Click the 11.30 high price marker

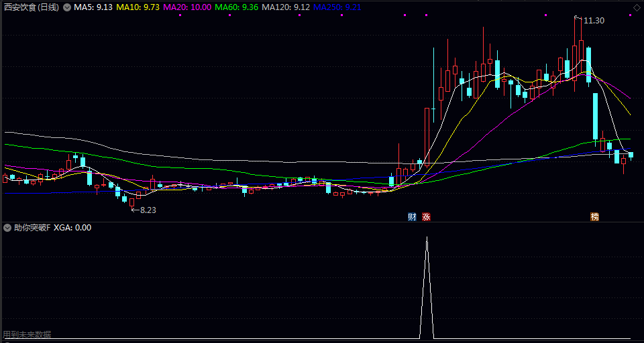pyautogui.click(x=594, y=21)
